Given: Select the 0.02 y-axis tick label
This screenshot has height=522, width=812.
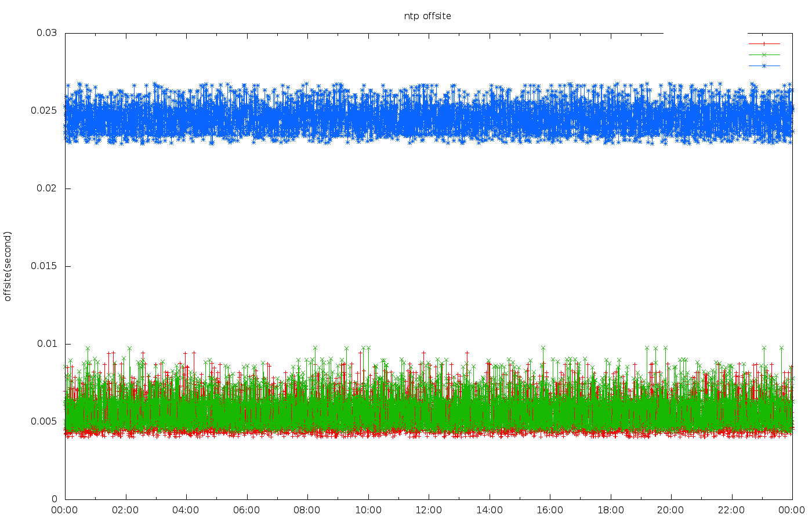Looking at the screenshot, I should click(47, 188).
